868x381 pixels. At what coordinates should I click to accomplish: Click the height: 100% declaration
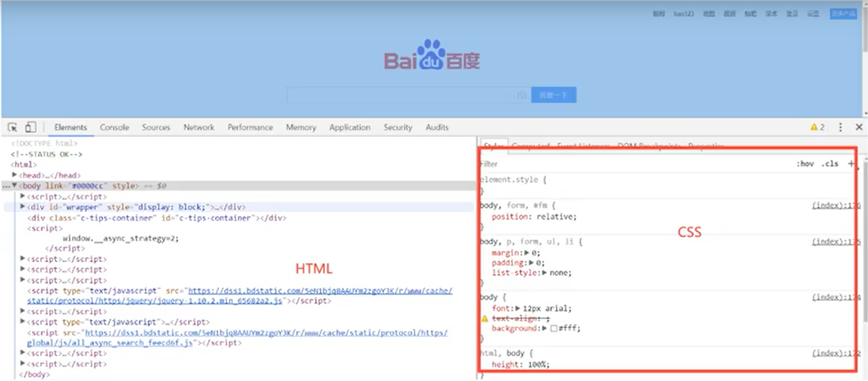521,364
